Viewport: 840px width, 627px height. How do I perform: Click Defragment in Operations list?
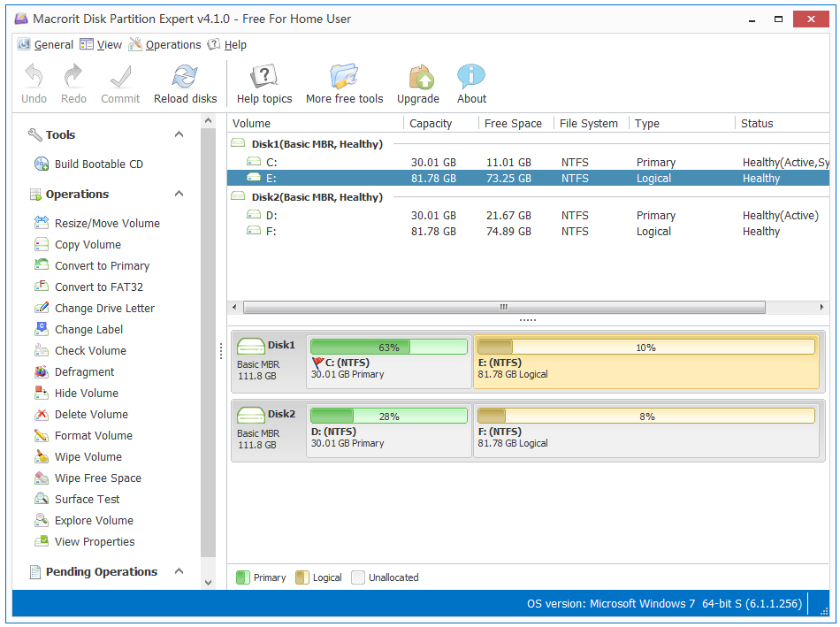84,372
